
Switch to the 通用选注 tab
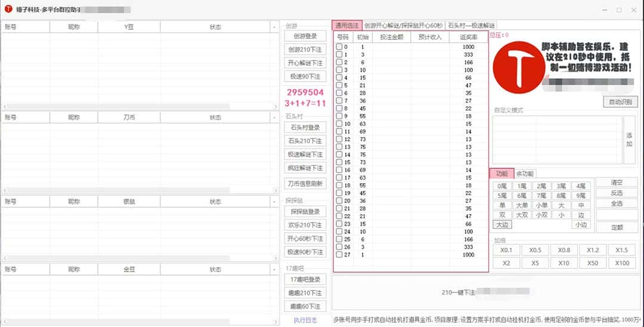click(x=346, y=25)
